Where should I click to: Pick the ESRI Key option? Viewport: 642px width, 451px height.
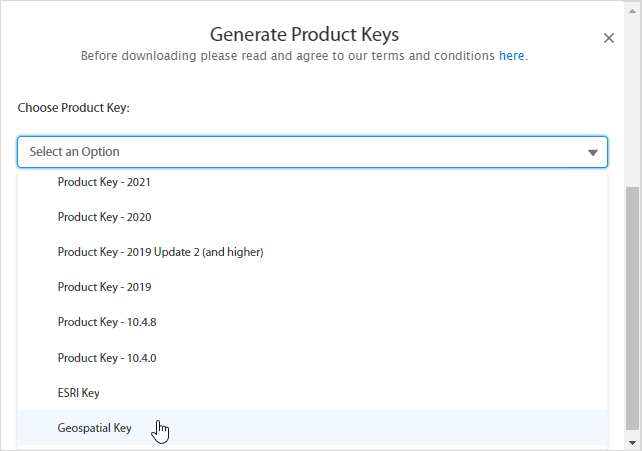point(78,393)
